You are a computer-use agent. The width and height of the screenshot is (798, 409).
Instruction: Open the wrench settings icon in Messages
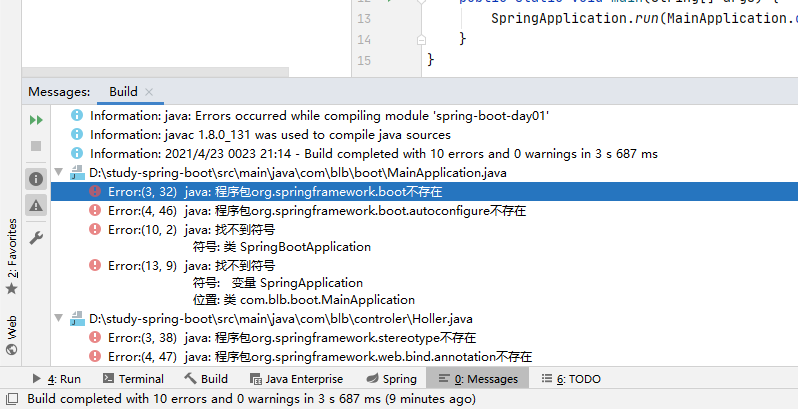click(x=36, y=237)
